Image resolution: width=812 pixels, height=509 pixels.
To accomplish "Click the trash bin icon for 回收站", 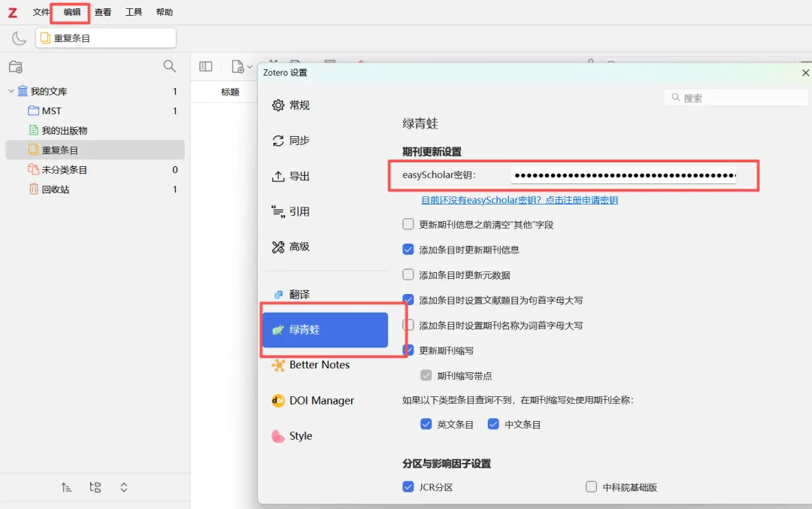I will [34, 189].
